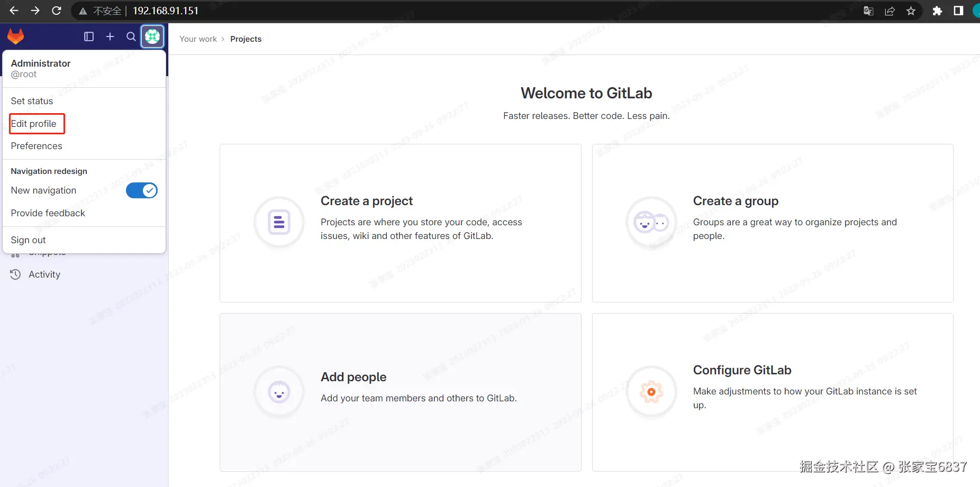The width and height of the screenshot is (980, 487).
Task: Open the Configure GitLab card
Action: [x=773, y=392]
